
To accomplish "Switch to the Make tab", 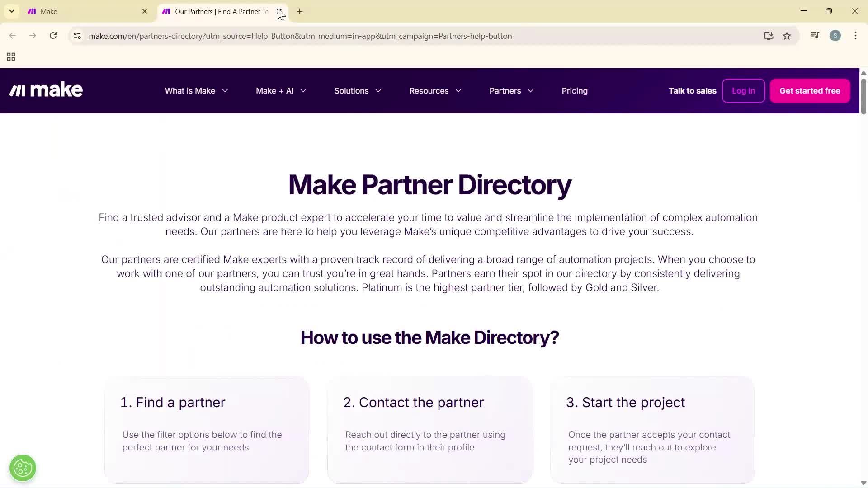I will [x=81, y=11].
